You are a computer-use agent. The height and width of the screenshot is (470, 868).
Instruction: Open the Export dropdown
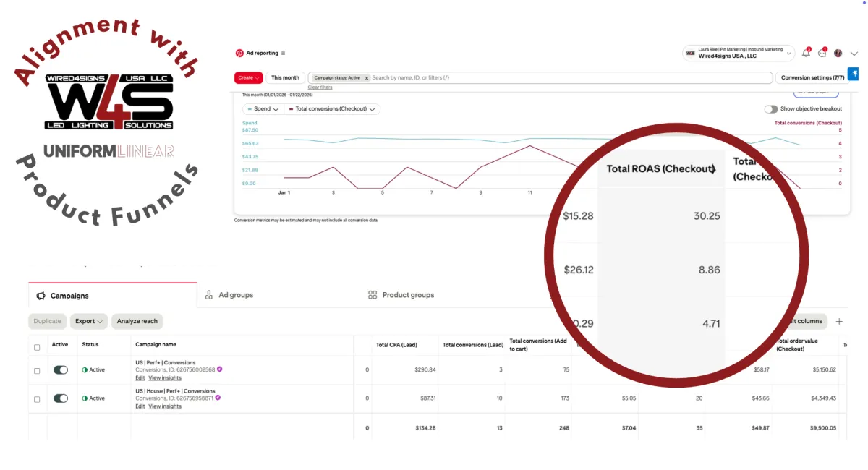89,321
